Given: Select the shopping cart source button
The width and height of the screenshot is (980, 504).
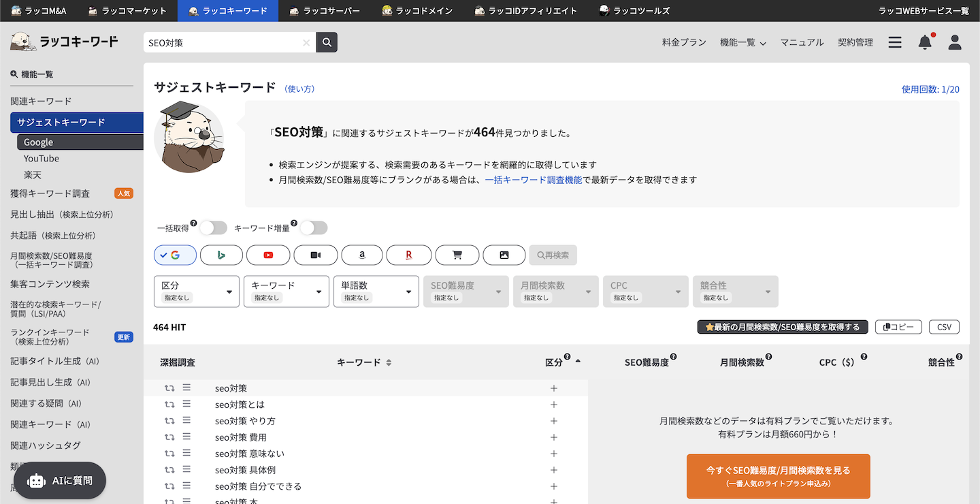Looking at the screenshot, I should [457, 255].
